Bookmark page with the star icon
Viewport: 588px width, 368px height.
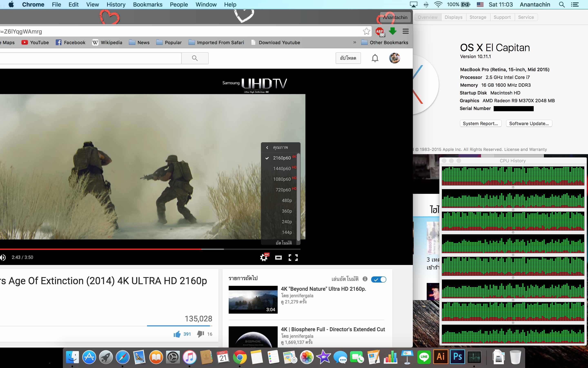(366, 31)
